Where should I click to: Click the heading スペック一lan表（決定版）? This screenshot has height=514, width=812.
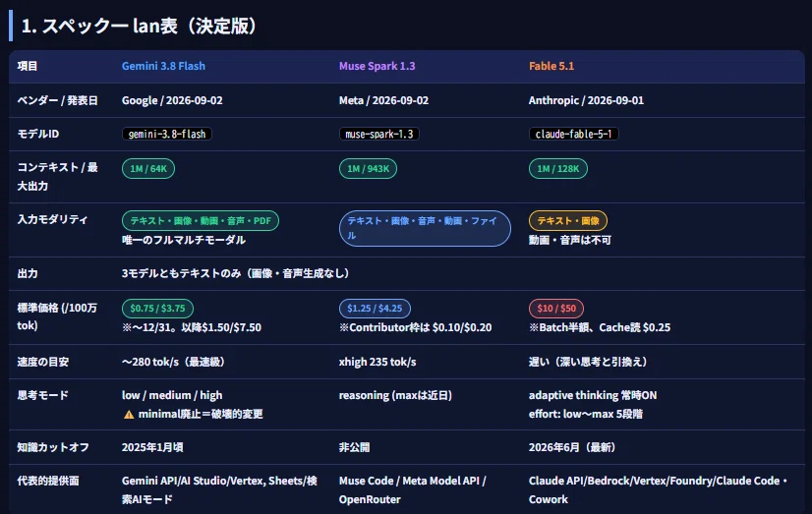point(139,26)
